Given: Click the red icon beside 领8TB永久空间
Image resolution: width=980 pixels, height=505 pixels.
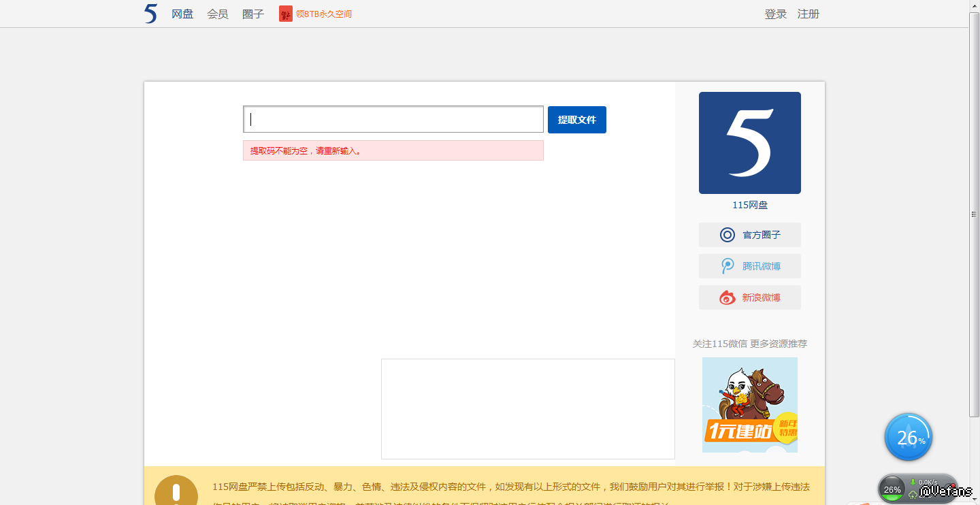Looking at the screenshot, I should coord(286,14).
